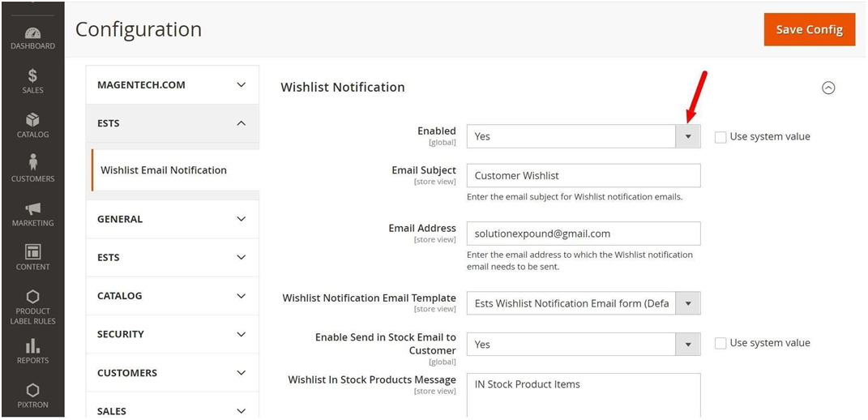This screenshot has height=420, width=868.
Task: Open Wishlist Notification Email Template dropdown
Action: click(x=584, y=303)
